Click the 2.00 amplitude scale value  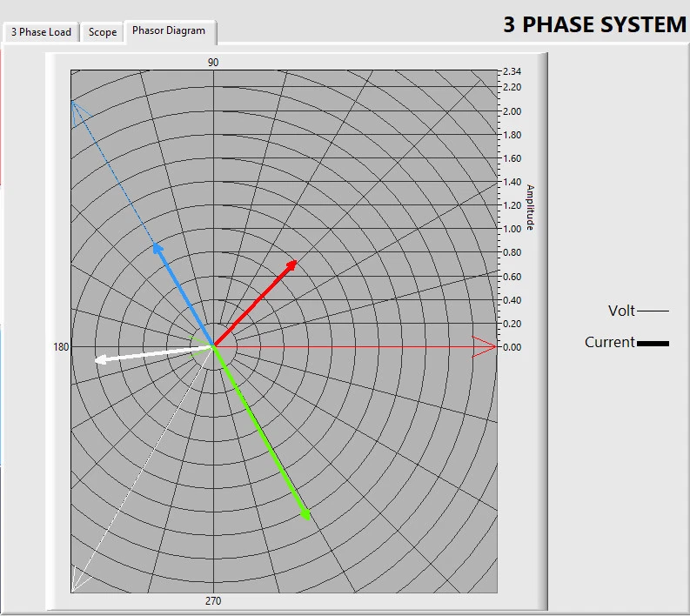coord(512,111)
